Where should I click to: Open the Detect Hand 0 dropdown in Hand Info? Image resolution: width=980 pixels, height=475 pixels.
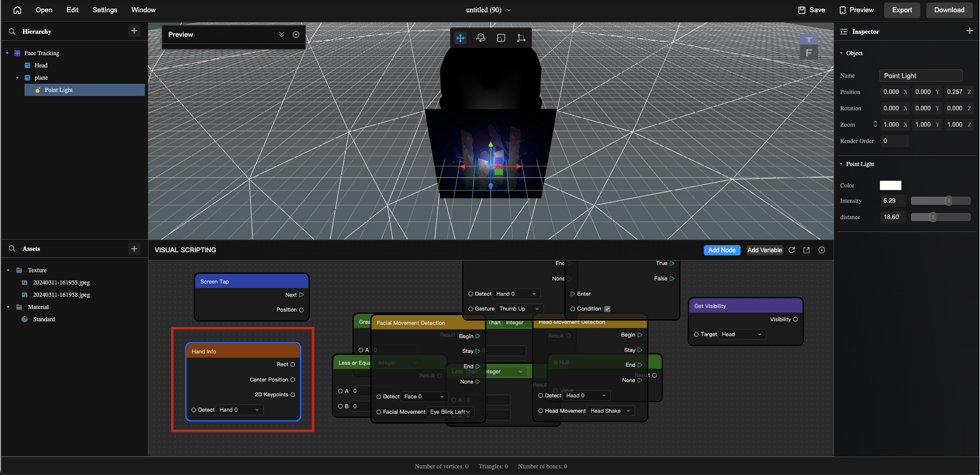pos(240,410)
